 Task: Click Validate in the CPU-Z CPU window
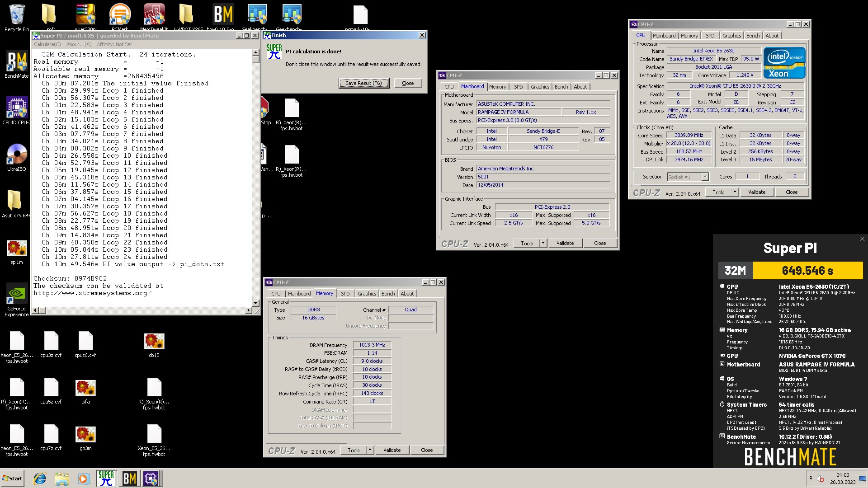click(757, 192)
